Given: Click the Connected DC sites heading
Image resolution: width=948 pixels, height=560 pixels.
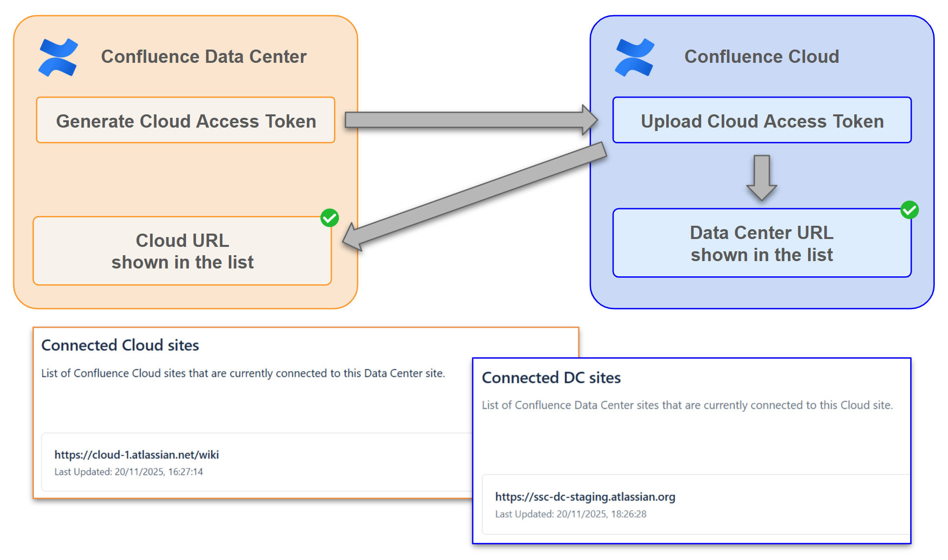Looking at the screenshot, I should point(551,377).
